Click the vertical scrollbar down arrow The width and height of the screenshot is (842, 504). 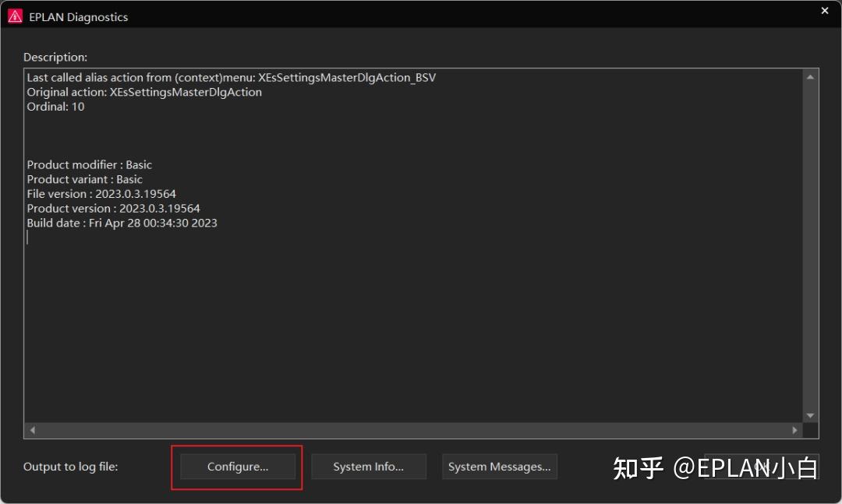click(810, 416)
